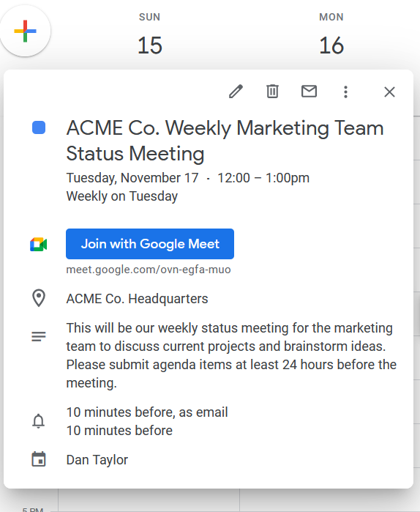Email guests using the envelope icon
The height and width of the screenshot is (512, 420).
tap(309, 92)
